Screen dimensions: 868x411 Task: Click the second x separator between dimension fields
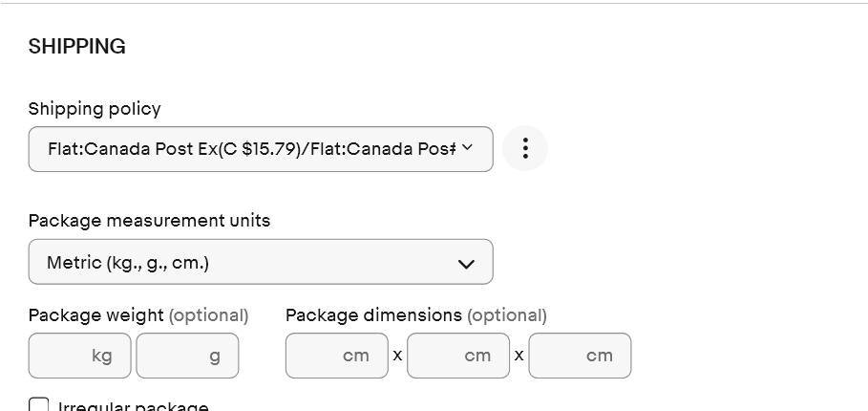click(519, 356)
